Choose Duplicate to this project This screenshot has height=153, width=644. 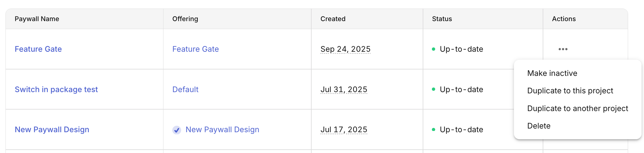pos(570,91)
